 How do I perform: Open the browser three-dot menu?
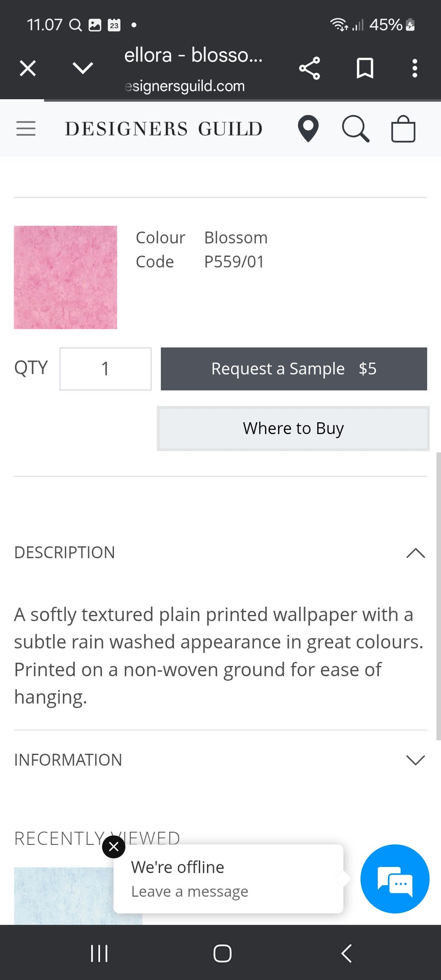(414, 68)
